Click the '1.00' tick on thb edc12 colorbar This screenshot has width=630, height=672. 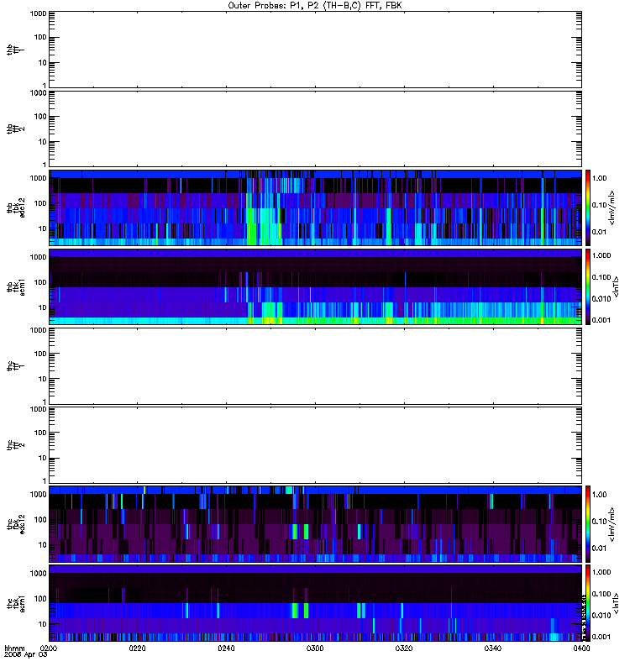[599, 178]
